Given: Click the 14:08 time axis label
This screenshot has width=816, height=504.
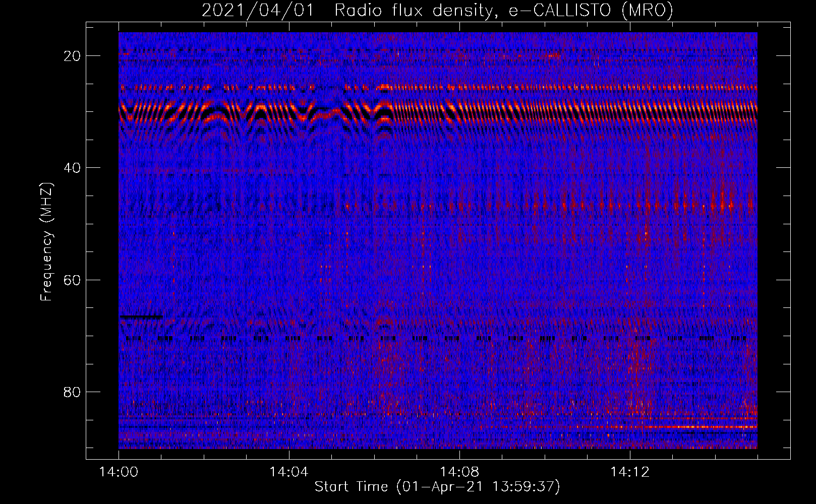Looking at the screenshot, I should click(x=459, y=472).
